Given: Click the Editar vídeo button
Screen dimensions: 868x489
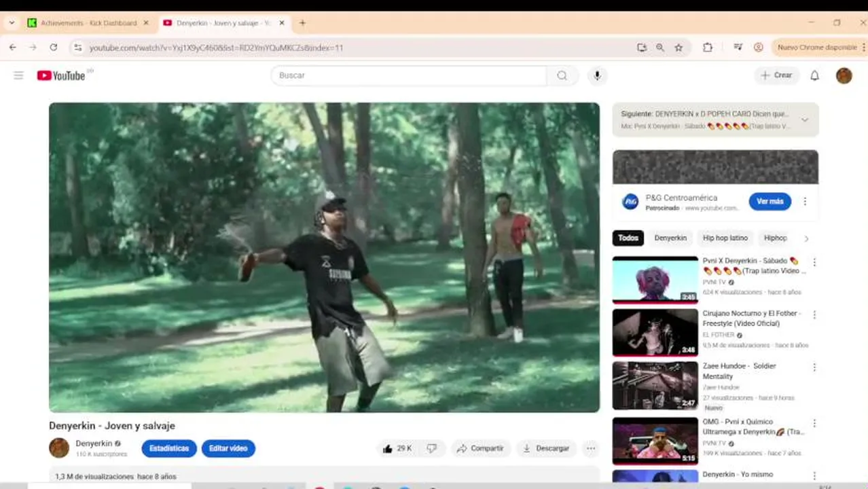Looking at the screenshot, I should click(x=228, y=448).
